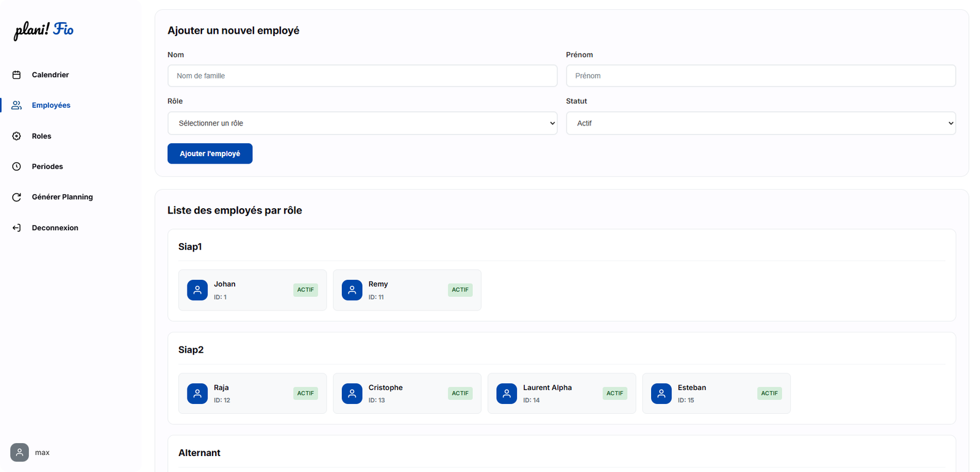Click the Employées people icon
Screen dimensions: 980x472
click(x=17, y=105)
